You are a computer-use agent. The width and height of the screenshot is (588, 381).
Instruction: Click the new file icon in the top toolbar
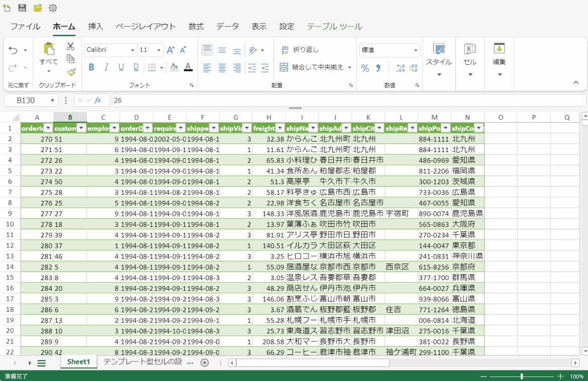[x=7, y=8]
